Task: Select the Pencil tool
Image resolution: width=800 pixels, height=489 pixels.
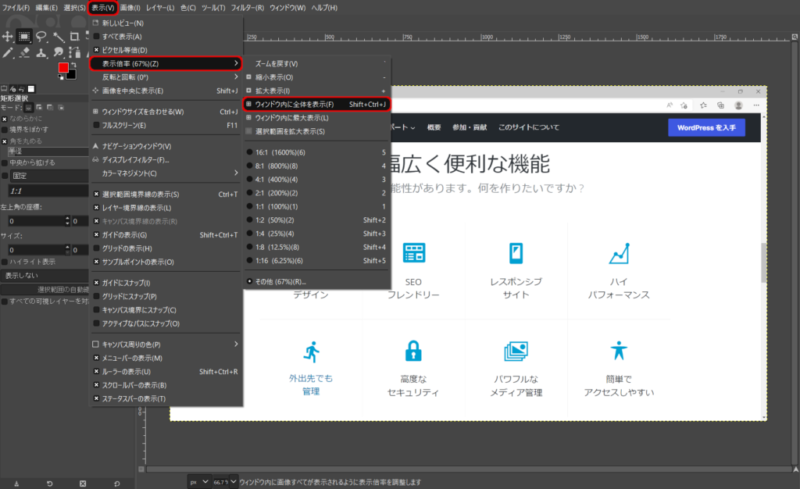Action: point(7,53)
